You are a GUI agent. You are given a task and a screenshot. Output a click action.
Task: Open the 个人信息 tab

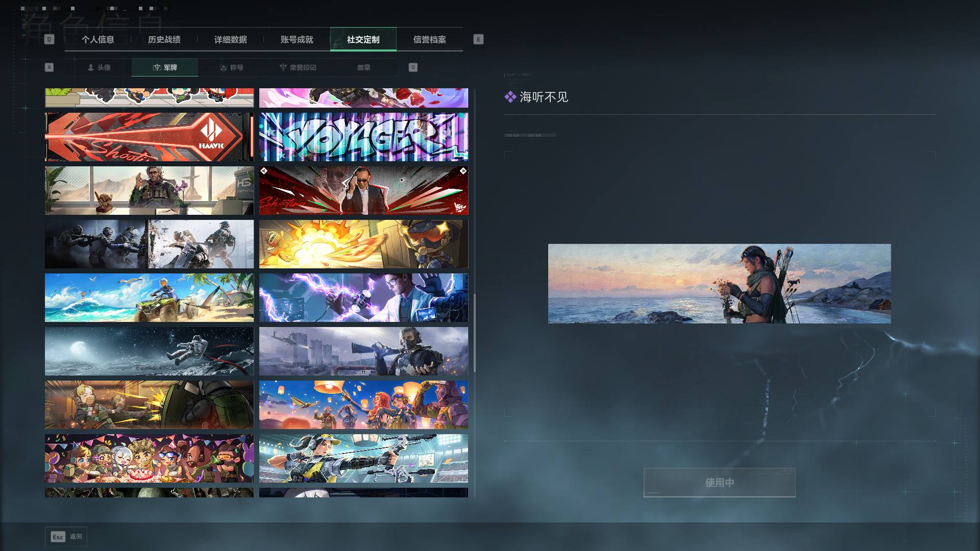[x=98, y=40]
